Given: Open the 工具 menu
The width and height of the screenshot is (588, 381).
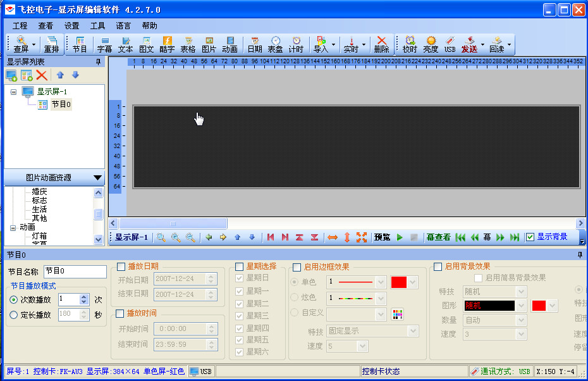Looking at the screenshot, I should [97, 25].
